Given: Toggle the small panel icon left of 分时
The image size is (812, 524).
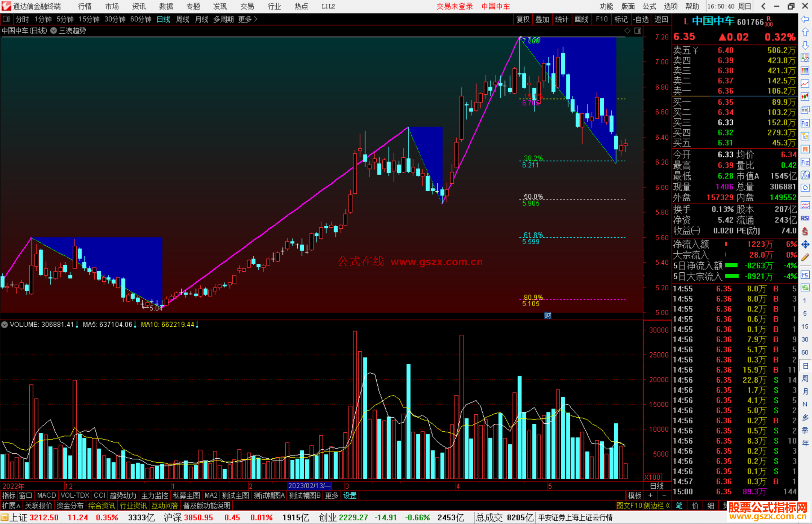Looking at the screenshot, I should 6,19.
